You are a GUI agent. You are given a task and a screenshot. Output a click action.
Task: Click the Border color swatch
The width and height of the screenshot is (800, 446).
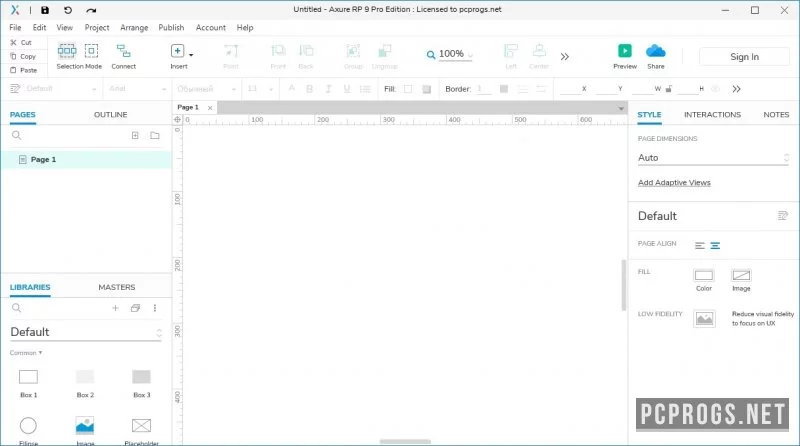click(504, 89)
